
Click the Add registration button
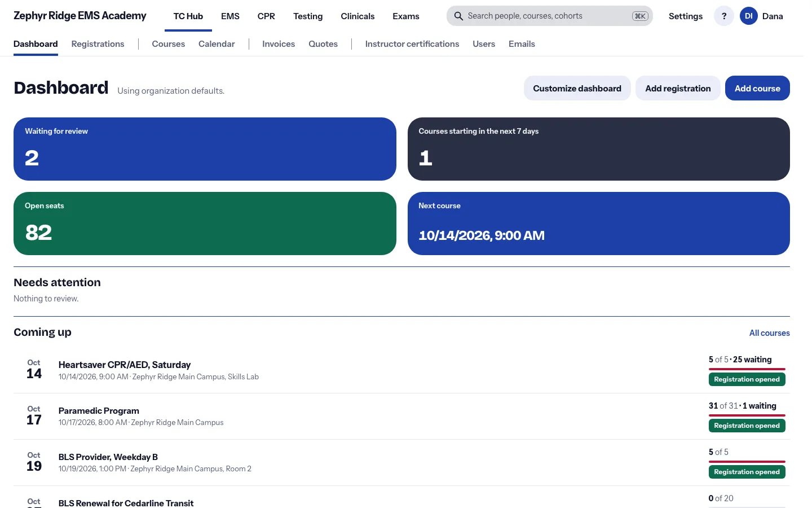[678, 88]
